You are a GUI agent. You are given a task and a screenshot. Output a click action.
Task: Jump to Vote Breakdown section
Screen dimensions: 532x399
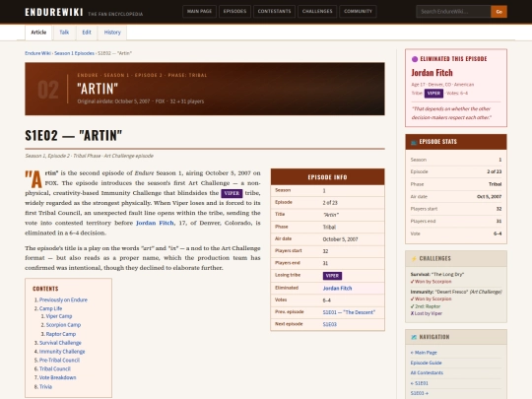[57, 377]
